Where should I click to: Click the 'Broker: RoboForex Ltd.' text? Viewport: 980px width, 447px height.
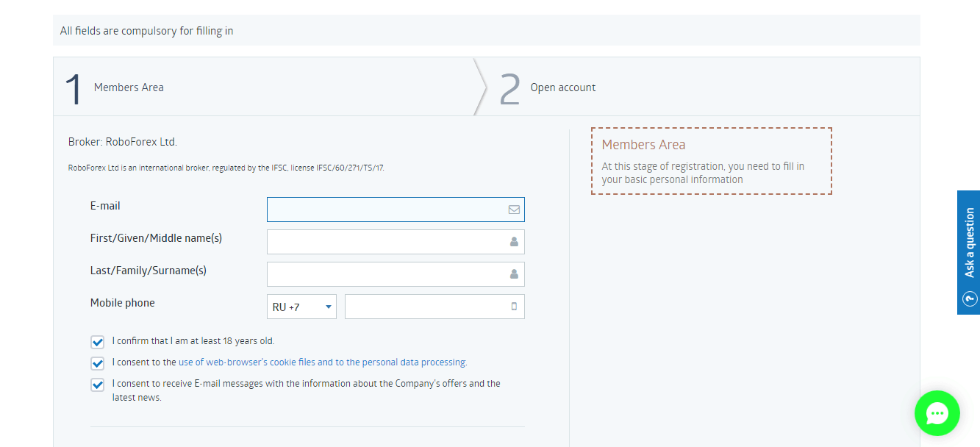[123, 142]
